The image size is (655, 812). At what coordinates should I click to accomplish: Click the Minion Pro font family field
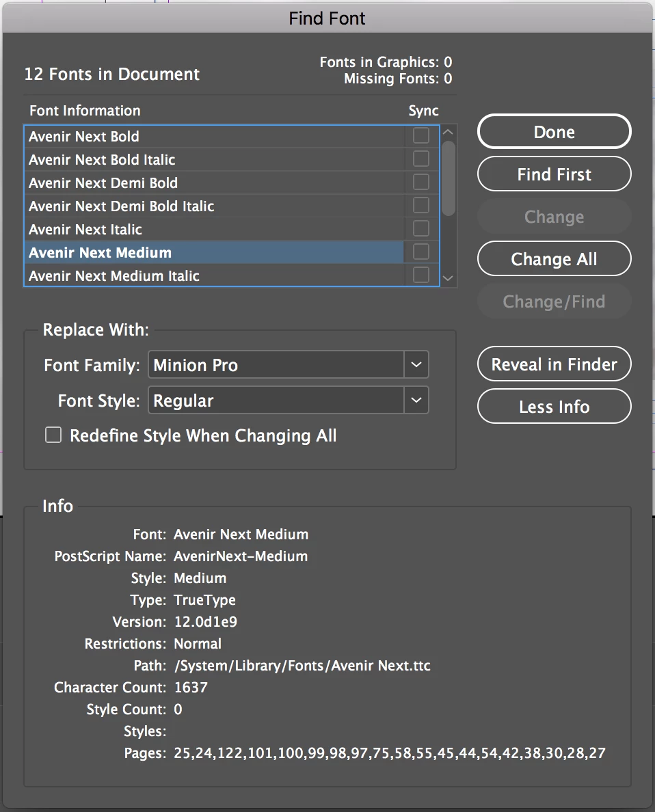pyautogui.click(x=276, y=364)
